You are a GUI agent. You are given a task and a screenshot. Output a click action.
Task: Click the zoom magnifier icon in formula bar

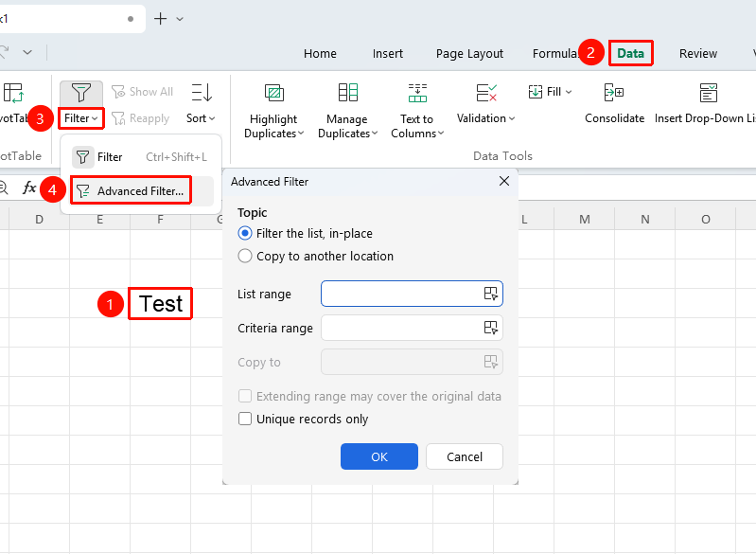point(4,188)
